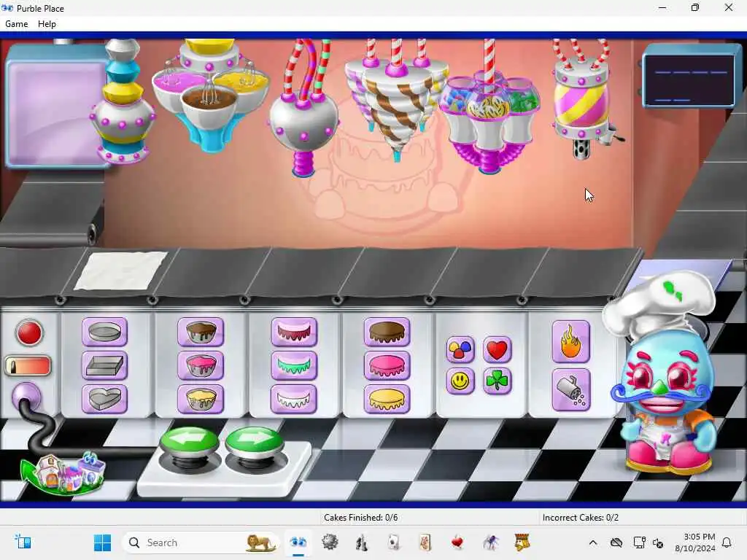Open the Game menu
Image resolution: width=747 pixels, height=560 pixels.
point(16,24)
